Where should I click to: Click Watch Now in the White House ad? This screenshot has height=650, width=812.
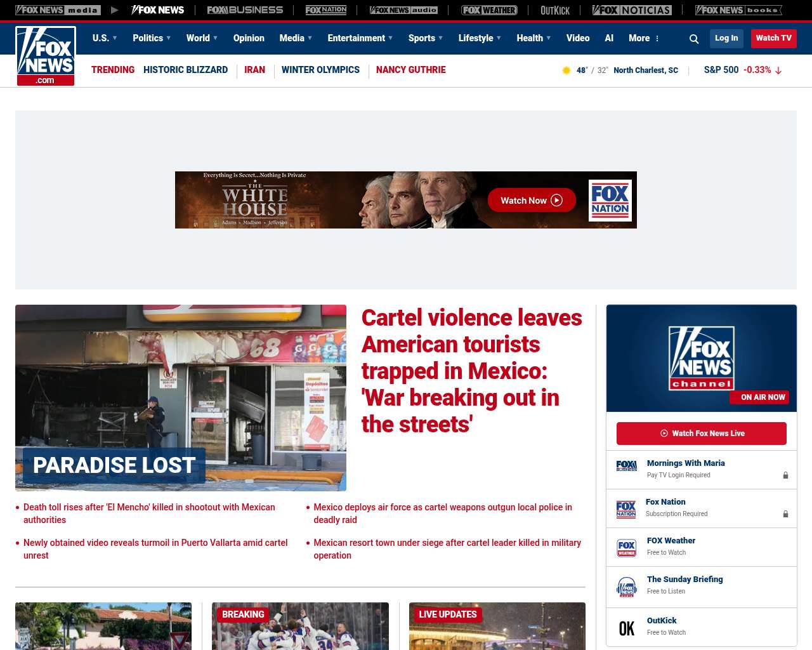coord(532,201)
